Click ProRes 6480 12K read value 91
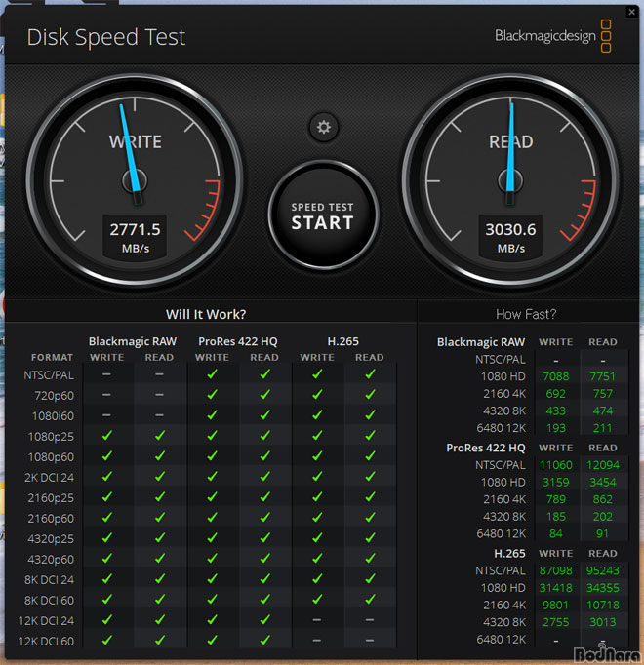The image size is (644, 665). (602, 533)
